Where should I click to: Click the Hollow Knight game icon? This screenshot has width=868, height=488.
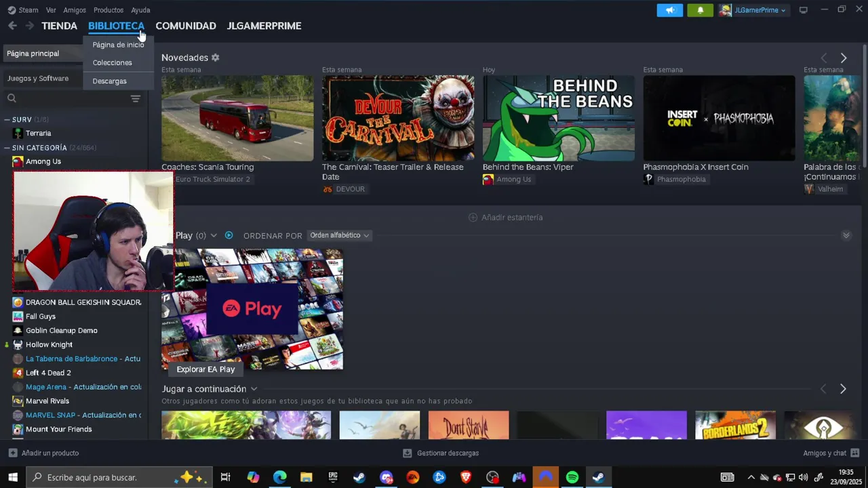pyautogui.click(x=18, y=344)
